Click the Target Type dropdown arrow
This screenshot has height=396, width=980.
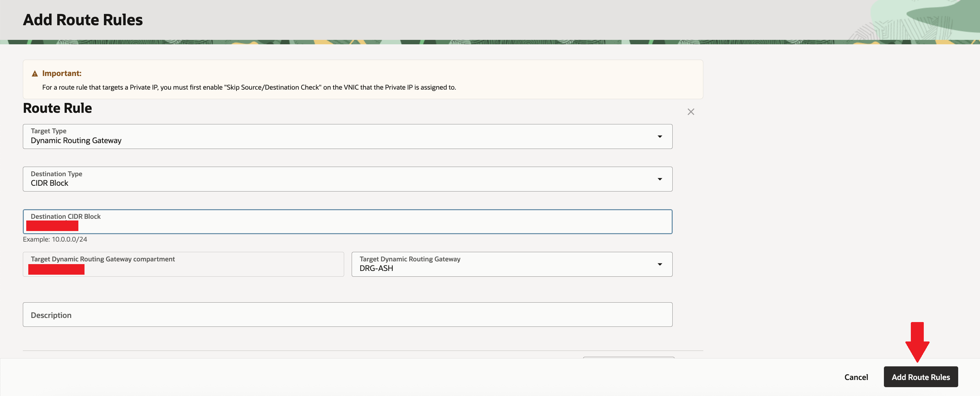tap(659, 137)
